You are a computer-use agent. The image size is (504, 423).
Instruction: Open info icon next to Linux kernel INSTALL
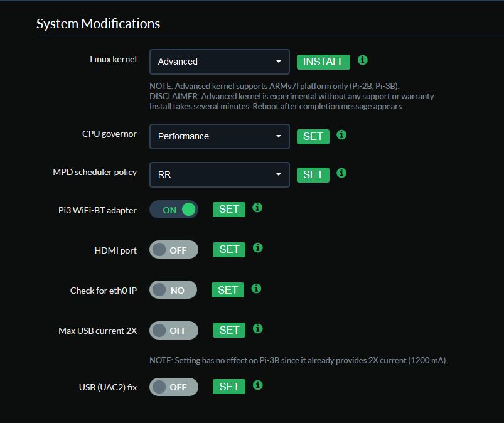click(363, 60)
